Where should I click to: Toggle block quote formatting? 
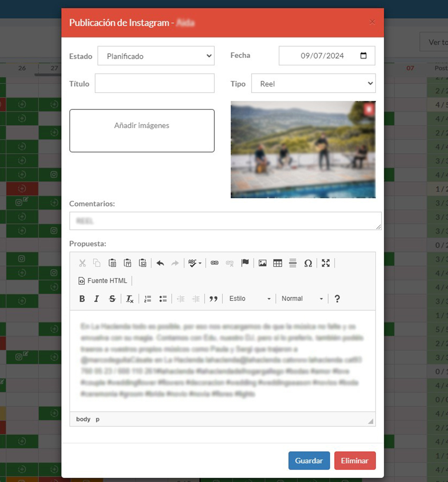click(213, 299)
